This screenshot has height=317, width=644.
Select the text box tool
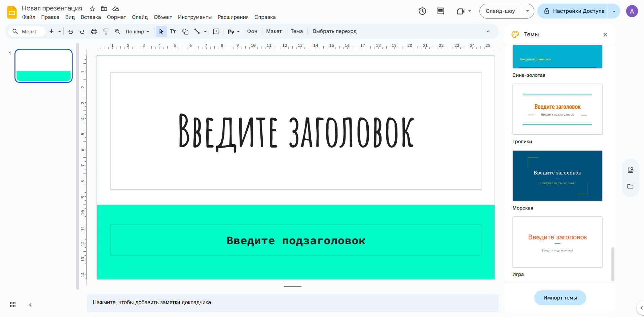pos(173,31)
